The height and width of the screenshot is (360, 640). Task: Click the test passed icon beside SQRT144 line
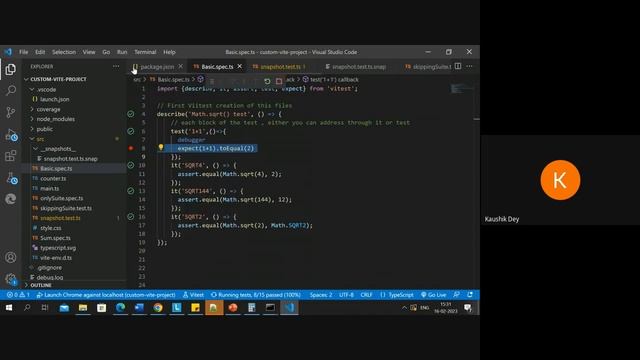[131, 191]
